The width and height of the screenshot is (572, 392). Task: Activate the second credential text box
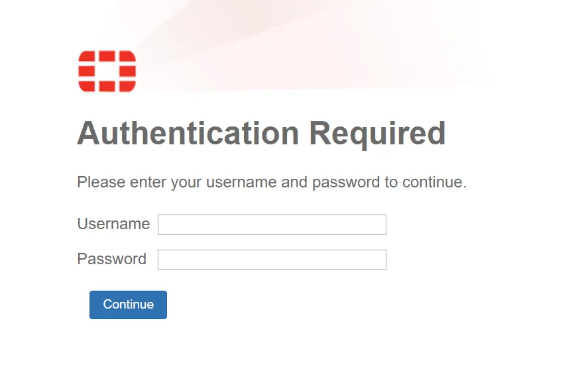(272, 260)
